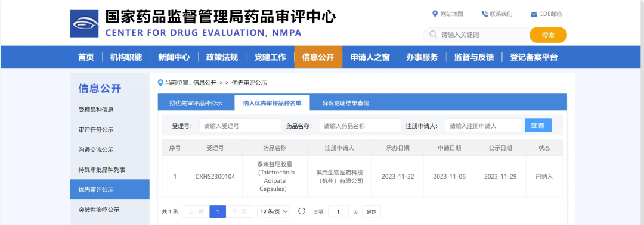Viewport: 644px width, 225px height.
Task: Click the blue 查询 button
Action: click(538, 126)
